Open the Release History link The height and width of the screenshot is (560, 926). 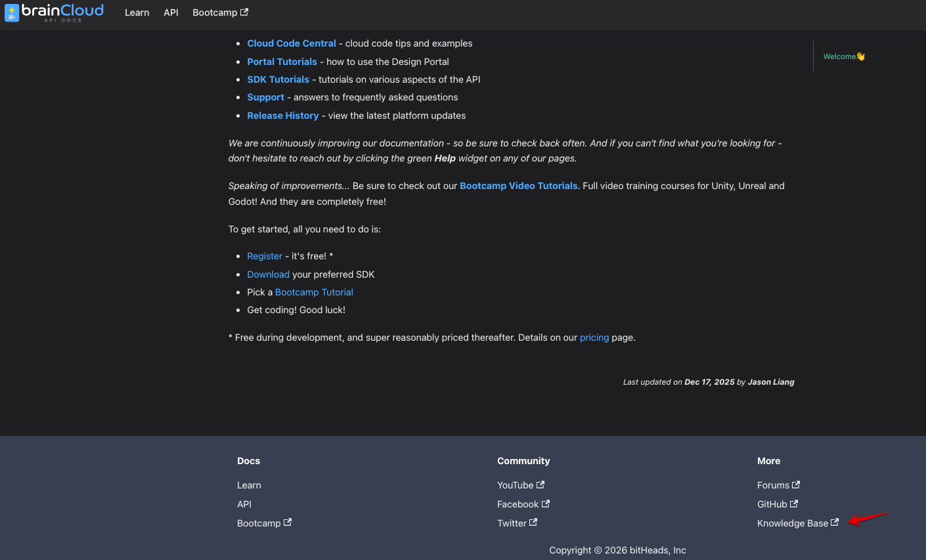282,115
